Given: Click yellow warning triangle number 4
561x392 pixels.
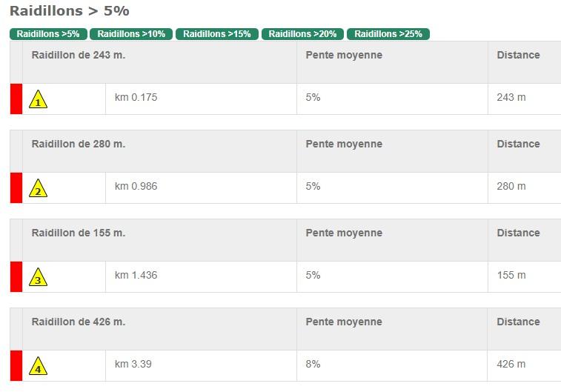Looking at the screenshot, I should coord(39,366).
